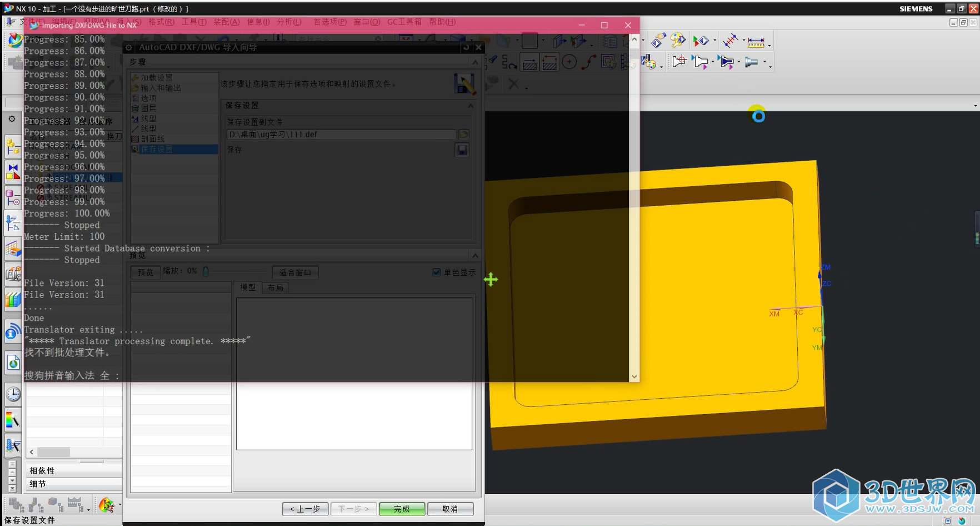Click the 取消 button
Image resolution: width=980 pixels, height=526 pixels.
click(x=450, y=509)
